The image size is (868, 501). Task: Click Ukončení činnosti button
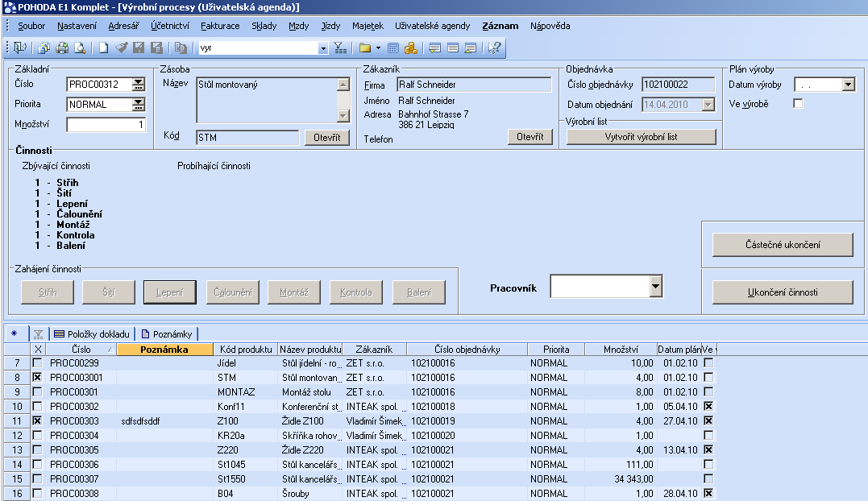coord(783,292)
